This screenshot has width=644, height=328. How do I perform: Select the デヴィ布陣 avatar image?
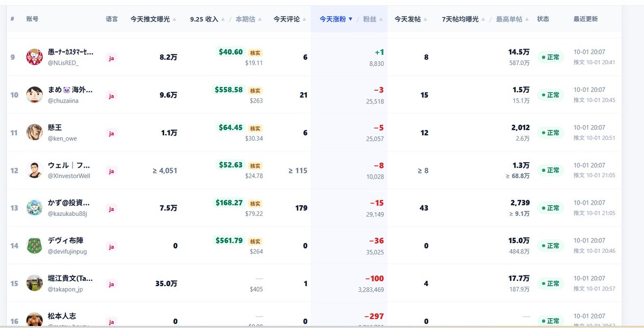click(34, 245)
